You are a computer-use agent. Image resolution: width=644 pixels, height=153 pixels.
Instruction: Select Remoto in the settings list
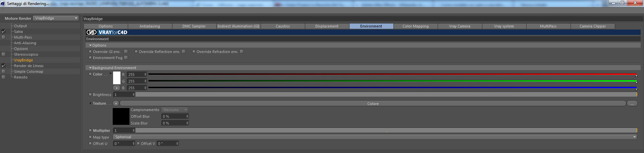tap(21, 77)
